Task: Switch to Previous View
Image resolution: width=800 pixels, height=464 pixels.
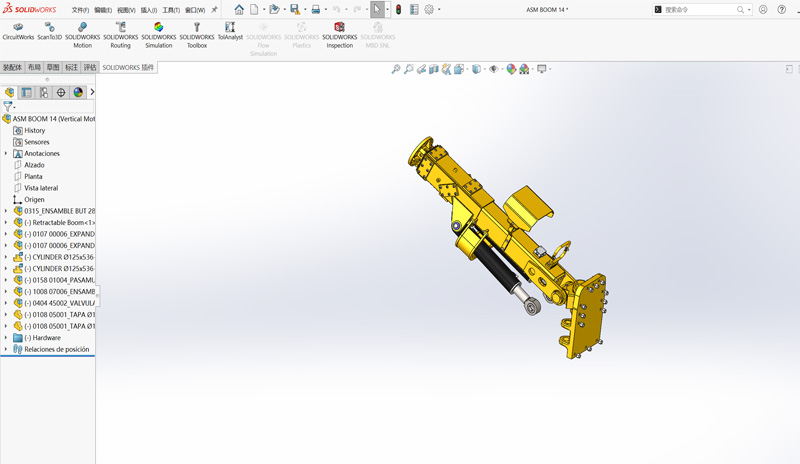Action: pos(421,69)
